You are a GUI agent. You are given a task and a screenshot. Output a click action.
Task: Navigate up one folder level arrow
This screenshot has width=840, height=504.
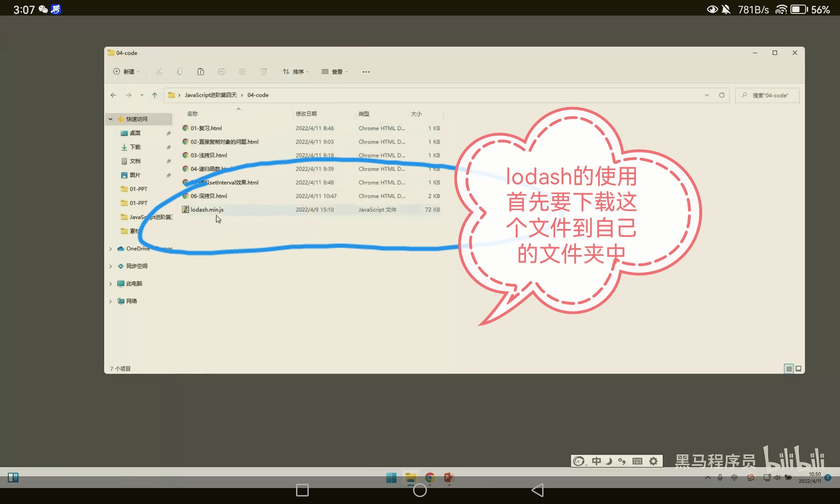point(155,95)
